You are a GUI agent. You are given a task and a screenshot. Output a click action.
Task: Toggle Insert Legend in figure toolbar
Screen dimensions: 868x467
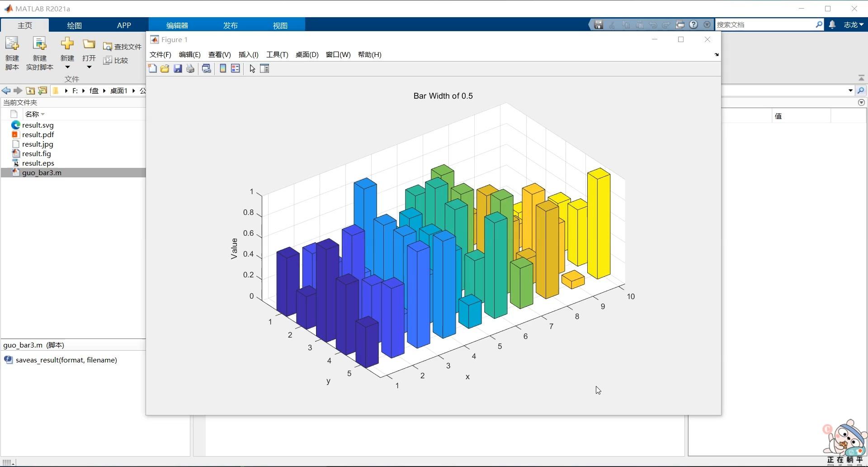(x=236, y=68)
